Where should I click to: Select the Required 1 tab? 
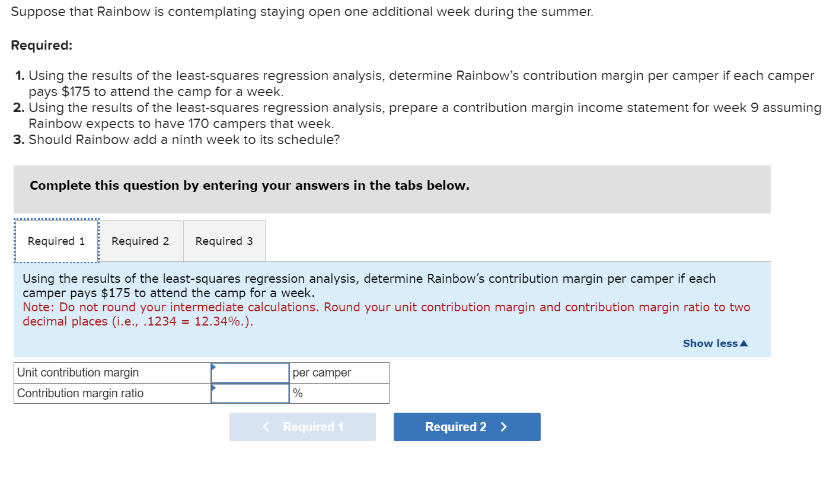point(56,241)
